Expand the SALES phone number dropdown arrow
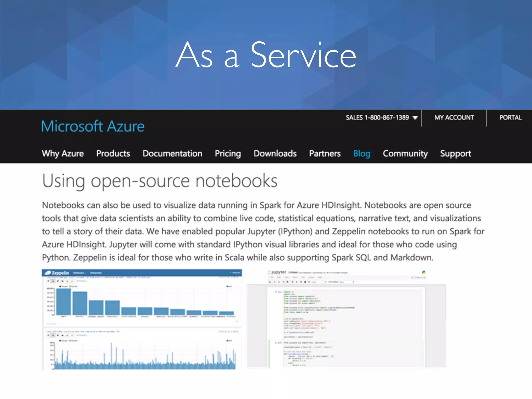This screenshot has height=399, width=532. [415, 118]
